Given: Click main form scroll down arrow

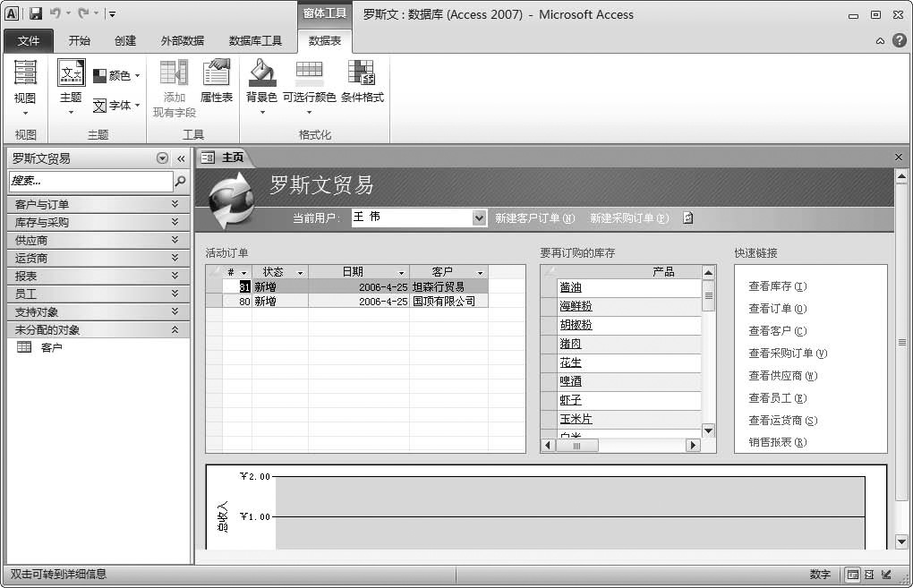Looking at the screenshot, I should click(x=901, y=541).
